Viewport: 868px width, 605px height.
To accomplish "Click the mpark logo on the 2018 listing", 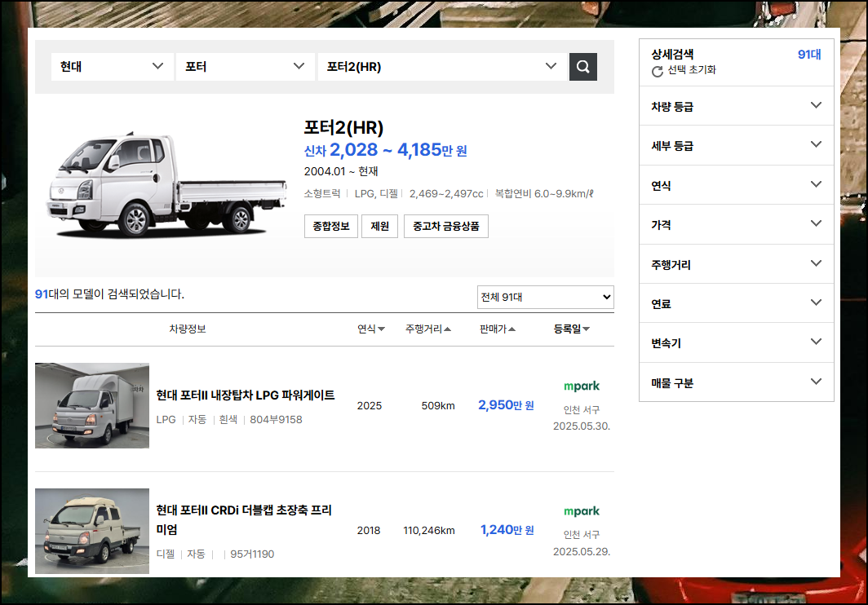I will tap(581, 511).
